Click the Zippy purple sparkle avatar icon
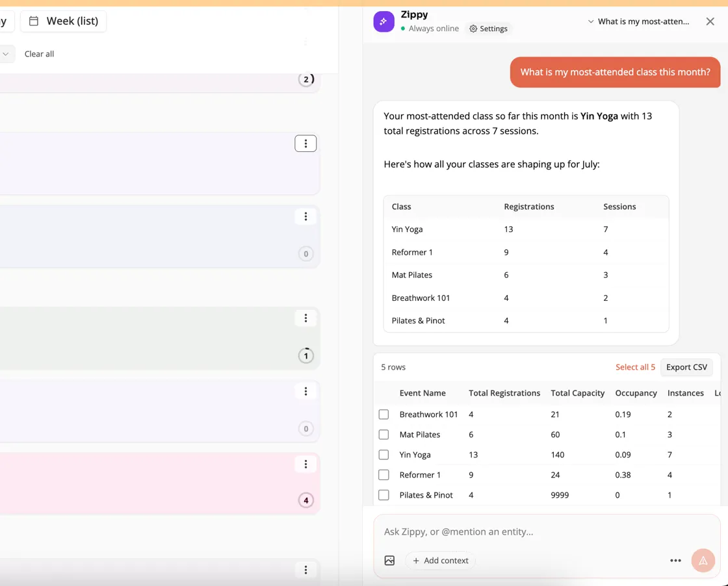The height and width of the screenshot is (586, 728). coord(383,21)
